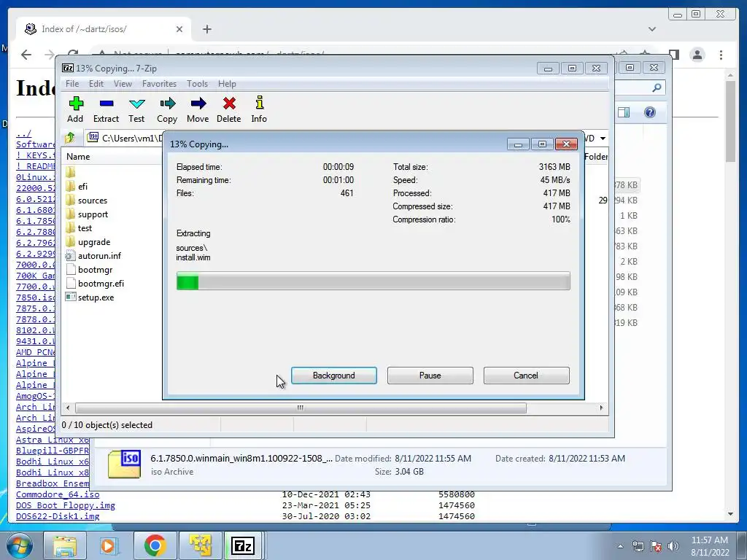The image size is (747, 560).
Task: Click the Copy toolbar icon
Action: [167, 109]
